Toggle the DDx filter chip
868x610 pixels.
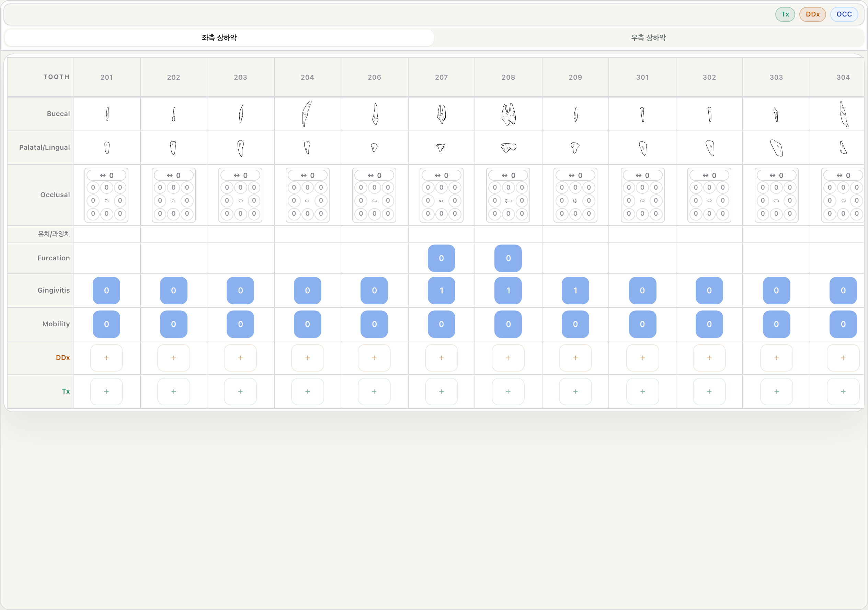812,14
